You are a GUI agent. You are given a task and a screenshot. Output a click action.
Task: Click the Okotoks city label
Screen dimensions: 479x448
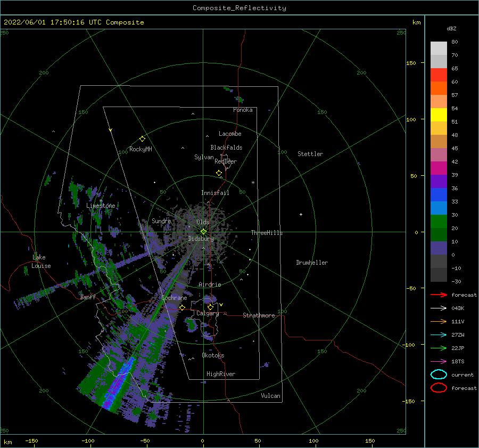(x=213, y=355)
